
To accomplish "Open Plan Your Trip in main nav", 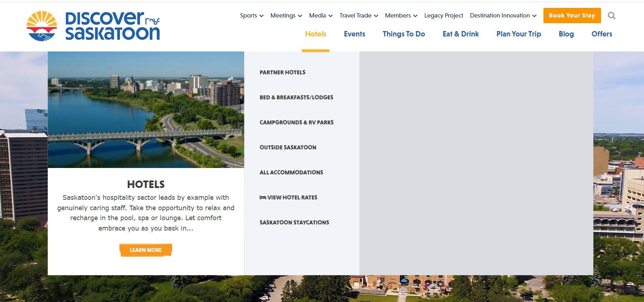I will click(x=518, y=34).
